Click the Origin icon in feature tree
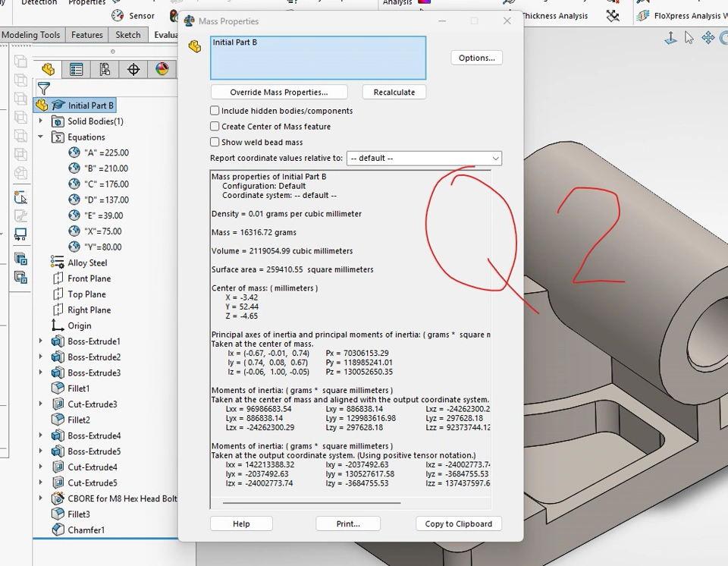 tap(58, 325)
